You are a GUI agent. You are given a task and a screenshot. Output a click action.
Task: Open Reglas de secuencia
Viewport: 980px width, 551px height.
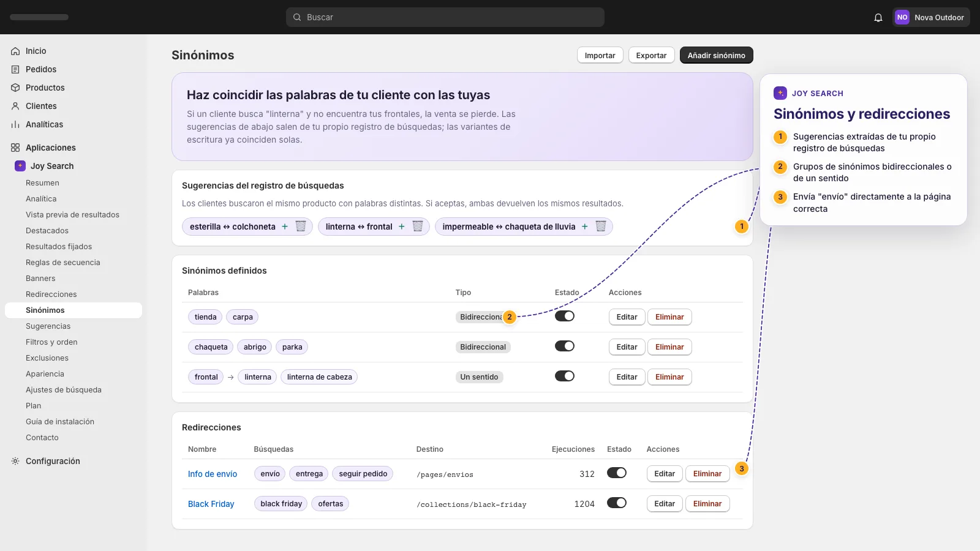pos(73,263)
